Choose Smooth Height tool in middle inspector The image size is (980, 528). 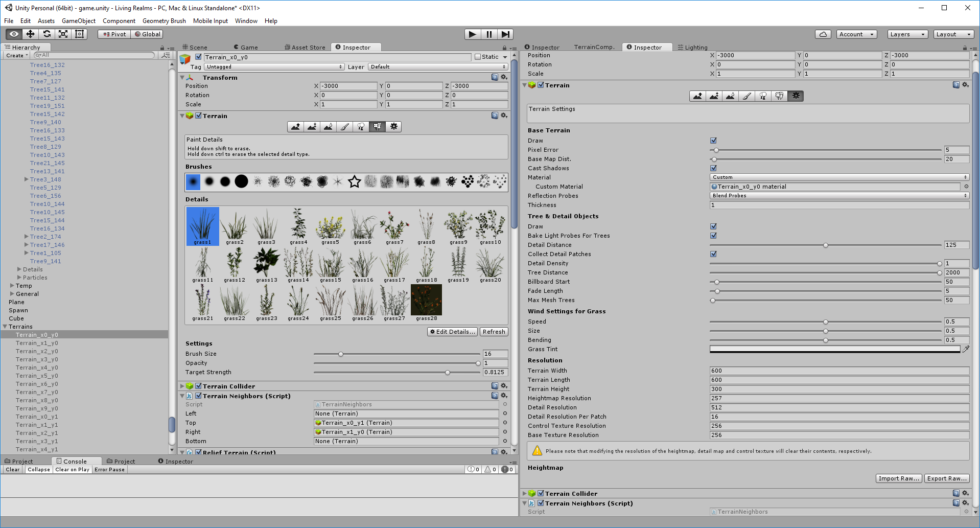328,127
